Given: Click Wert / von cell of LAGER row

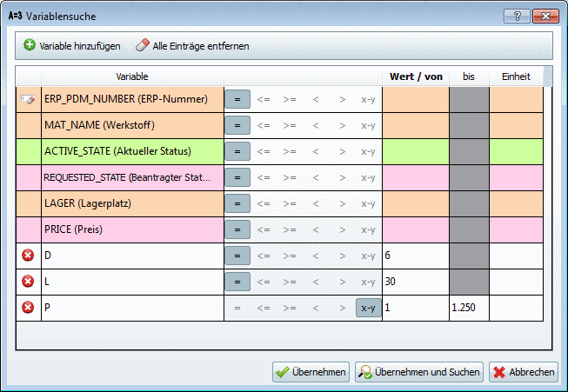Looking at the screenshot, I should click(x=416, y=203).
